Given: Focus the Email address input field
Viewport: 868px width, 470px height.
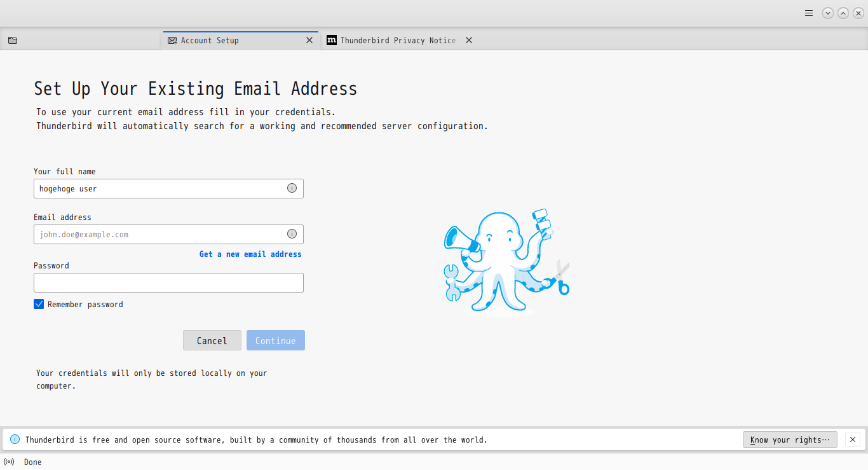Looking at the screenshot, I should [168, 234].
